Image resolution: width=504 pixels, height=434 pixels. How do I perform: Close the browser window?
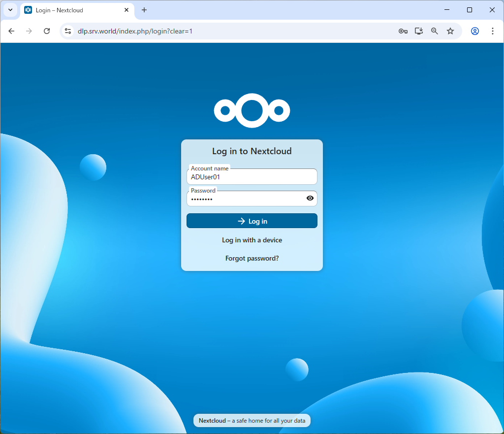[492, 10]
